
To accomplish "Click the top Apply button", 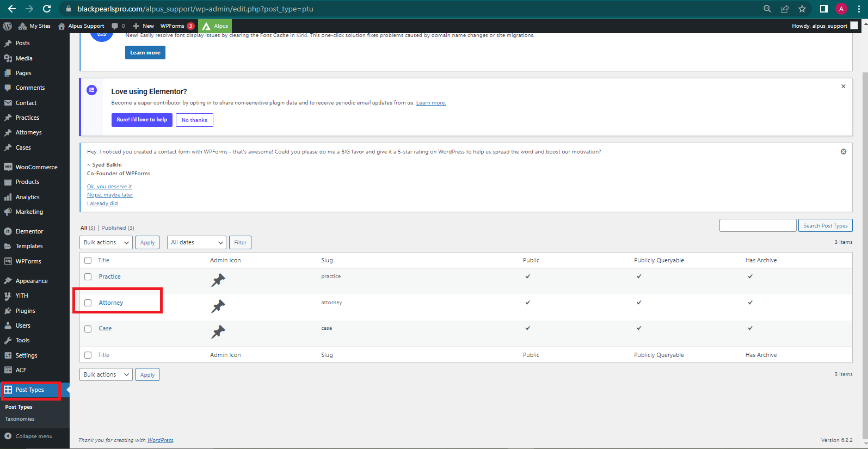I will (147, 242).
